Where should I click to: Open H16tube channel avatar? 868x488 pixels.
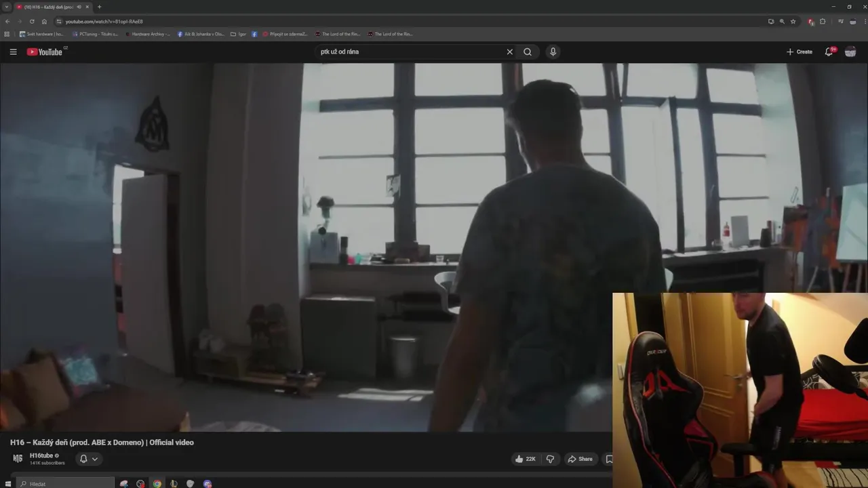click(x=18, y=459)
